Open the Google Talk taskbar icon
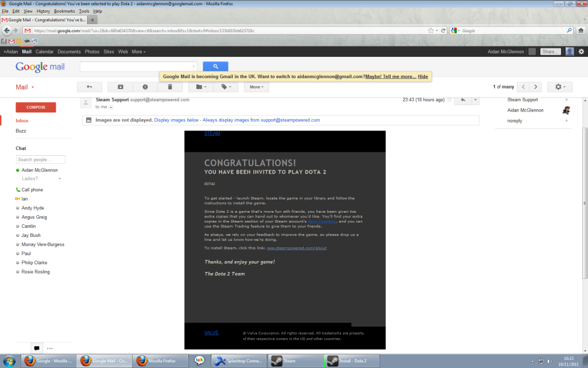The height and width of the screenshot is (368, 588). [199, 361]
